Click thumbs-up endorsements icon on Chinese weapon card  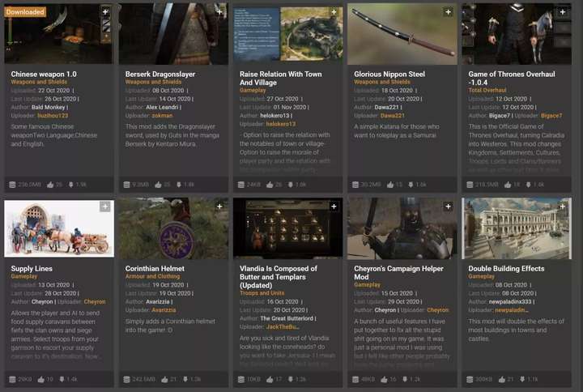pos(50,185)
